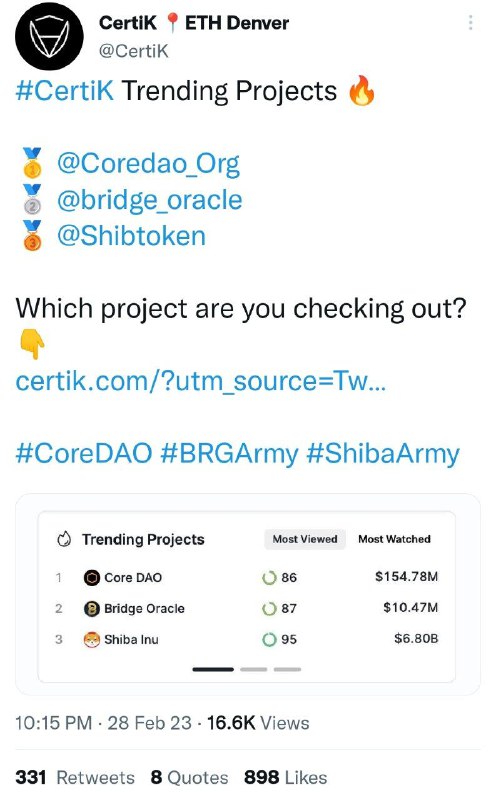This screenshot has width=496, height=800.
Task: View the 898 Likes list
Action: (x=286, y=778)
